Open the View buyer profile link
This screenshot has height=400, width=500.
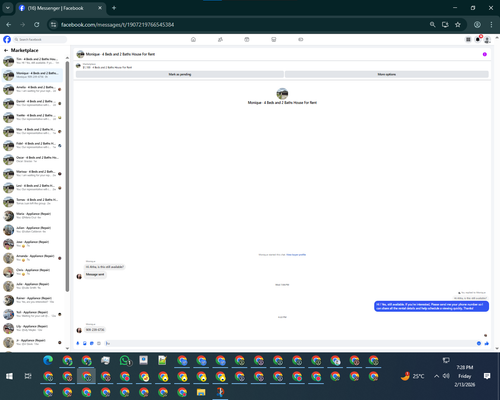click(296, 255)
